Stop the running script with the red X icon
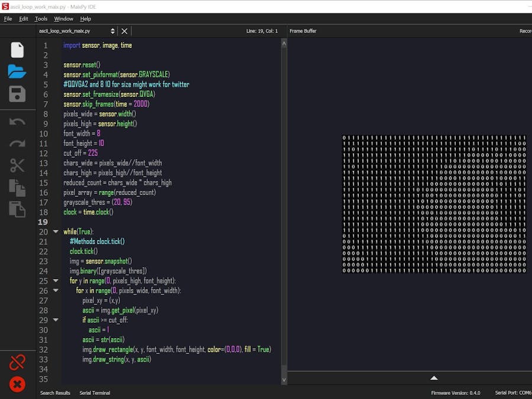The image size is (532, 399). point(17,384)
